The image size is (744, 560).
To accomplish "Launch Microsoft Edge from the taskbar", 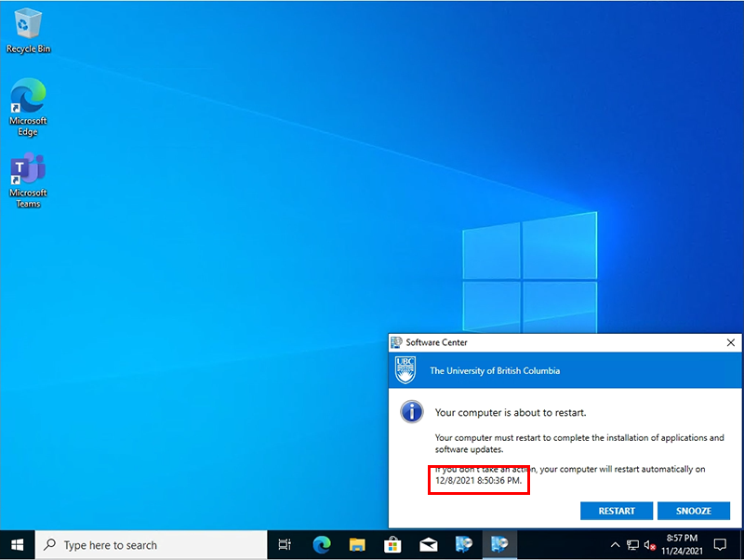I will coord(321,544).
